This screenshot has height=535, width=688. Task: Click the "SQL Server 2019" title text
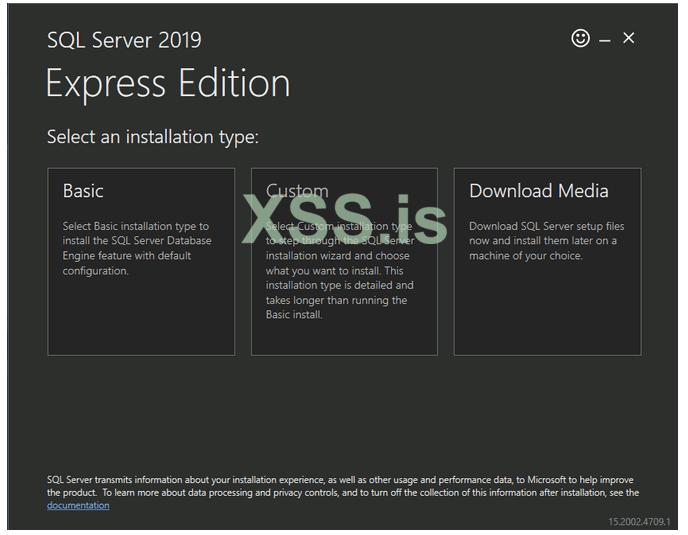point(124,40)
